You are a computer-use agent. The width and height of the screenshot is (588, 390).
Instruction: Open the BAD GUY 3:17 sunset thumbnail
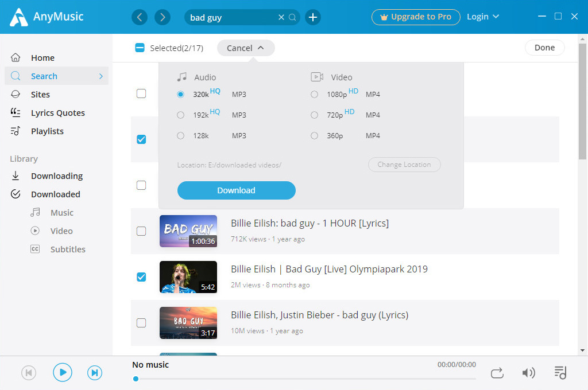[188, 323]
